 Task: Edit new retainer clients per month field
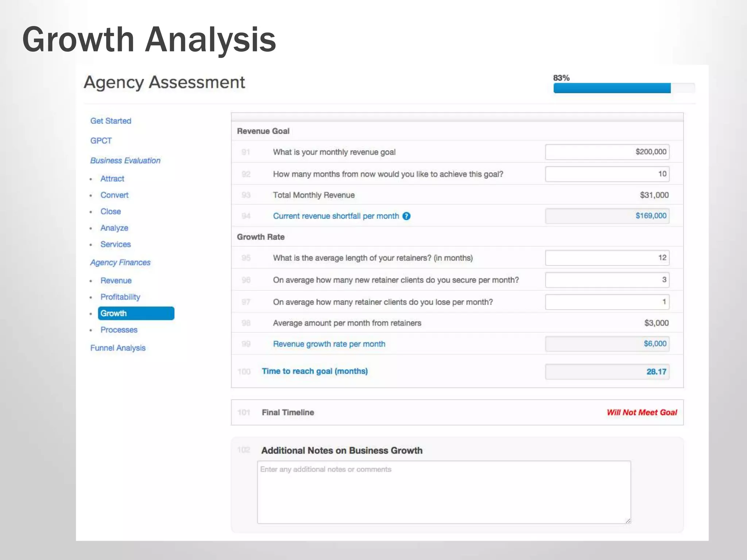(607, 280)
